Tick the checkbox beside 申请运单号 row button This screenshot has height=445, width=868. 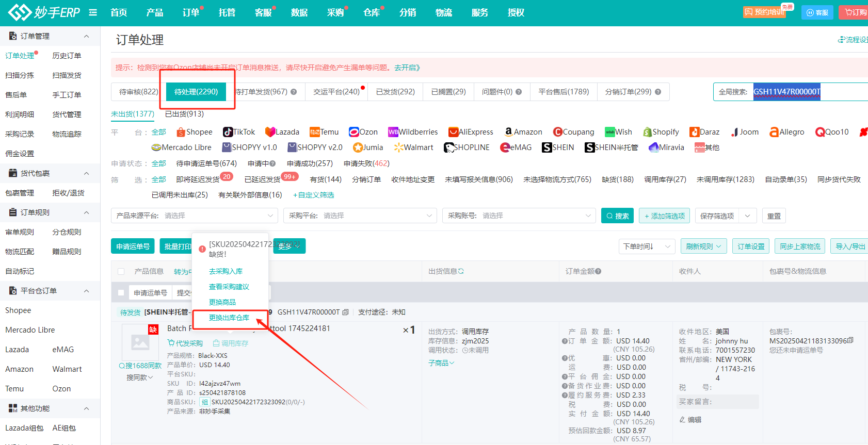coord(121,293)
